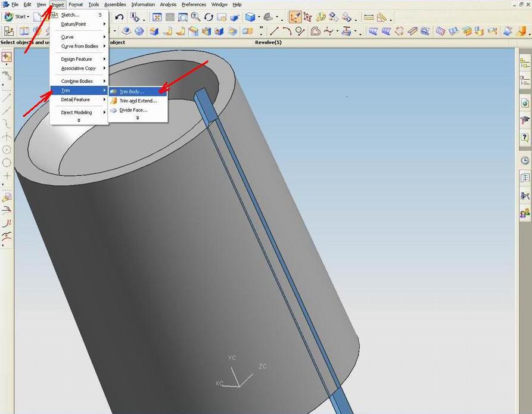Activate the Zoom In/Out view tool
The height and width of the screenshot is (414, 532).
coord(195,17)
